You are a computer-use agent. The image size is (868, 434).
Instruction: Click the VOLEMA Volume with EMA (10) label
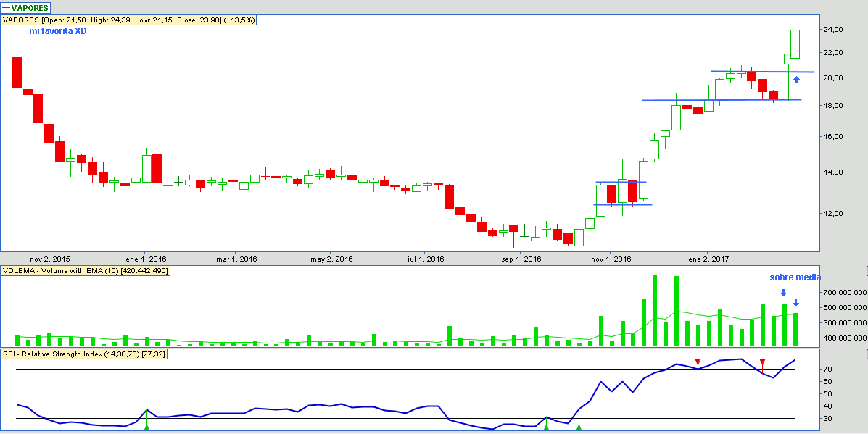click(x=86, y=271)
